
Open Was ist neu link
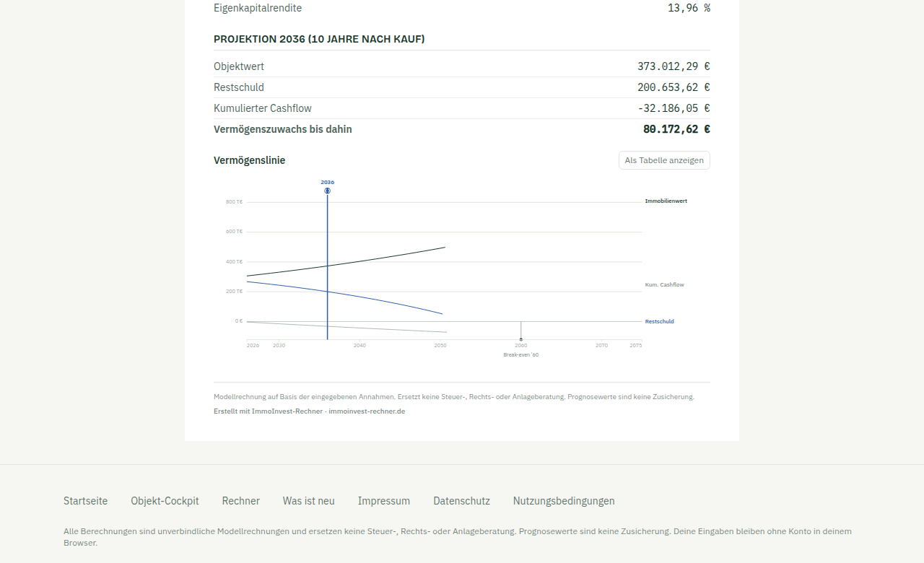click(x=309, y=501)
